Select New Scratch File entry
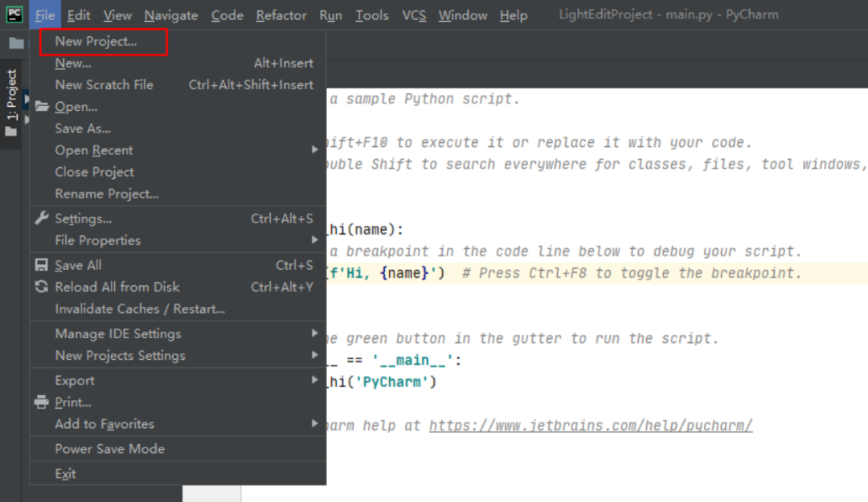 click(178, 84)
